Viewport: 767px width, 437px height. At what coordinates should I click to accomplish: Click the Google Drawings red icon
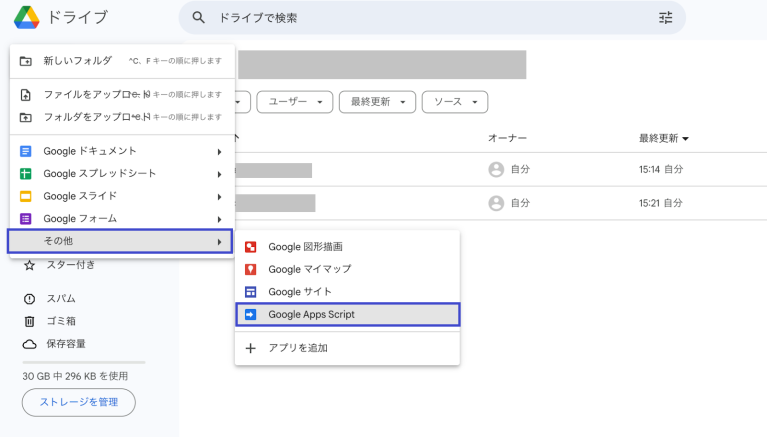tap(250, 247)
